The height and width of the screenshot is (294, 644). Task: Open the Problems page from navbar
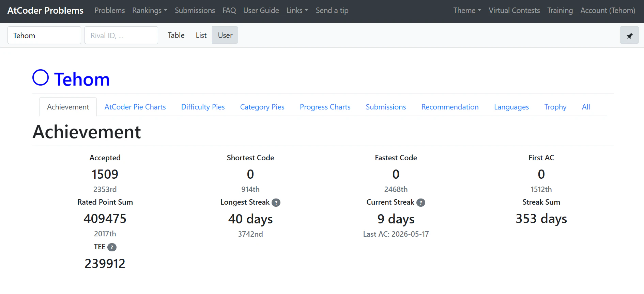[x=110, y=11]
